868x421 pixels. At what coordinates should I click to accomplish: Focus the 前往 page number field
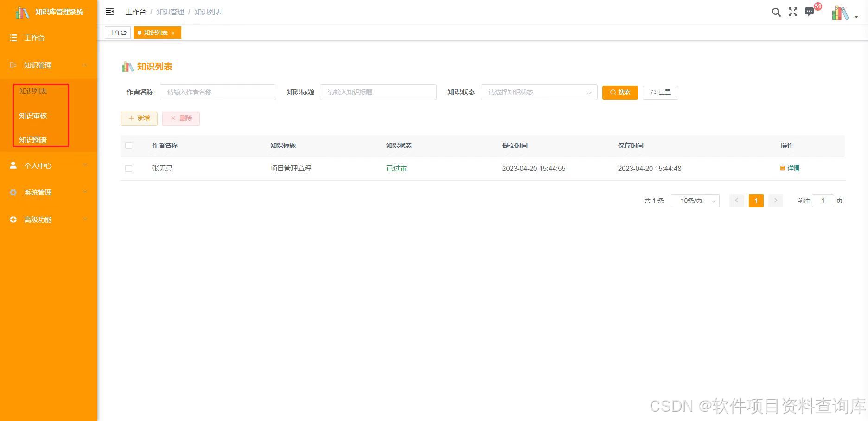pyautogui.click(x=823, y=201)
